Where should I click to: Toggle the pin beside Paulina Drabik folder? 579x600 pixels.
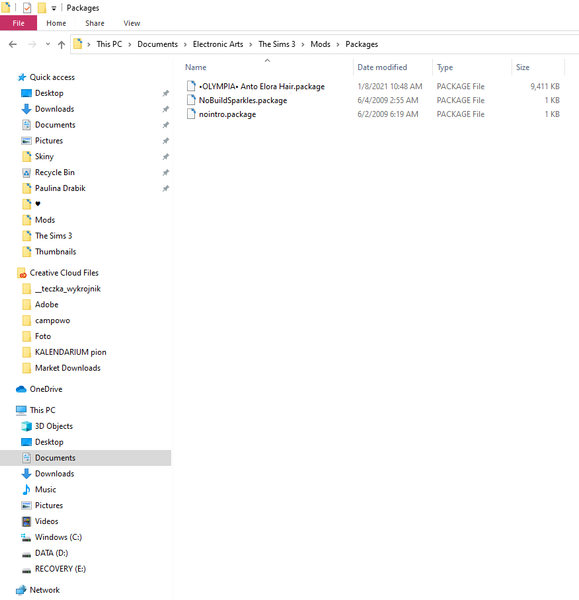(x=165, y=188)
